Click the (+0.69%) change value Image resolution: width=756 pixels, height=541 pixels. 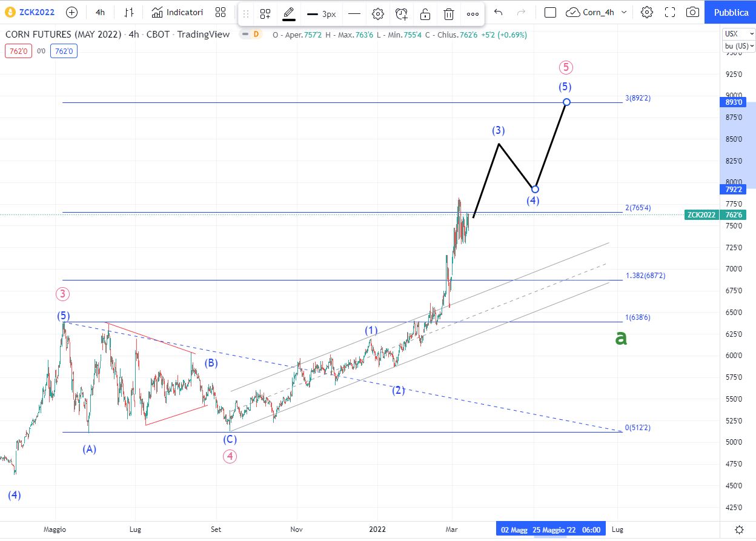point(512,35)
